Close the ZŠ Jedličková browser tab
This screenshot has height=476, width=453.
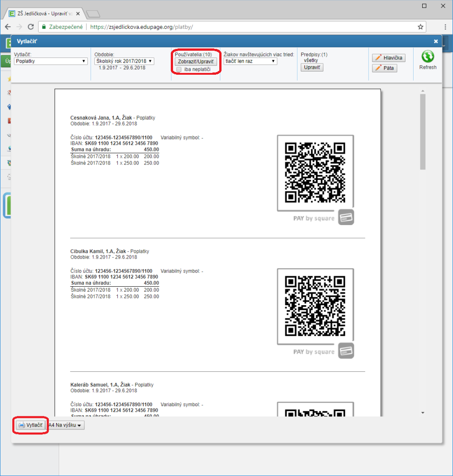click(x=78, y=14)
